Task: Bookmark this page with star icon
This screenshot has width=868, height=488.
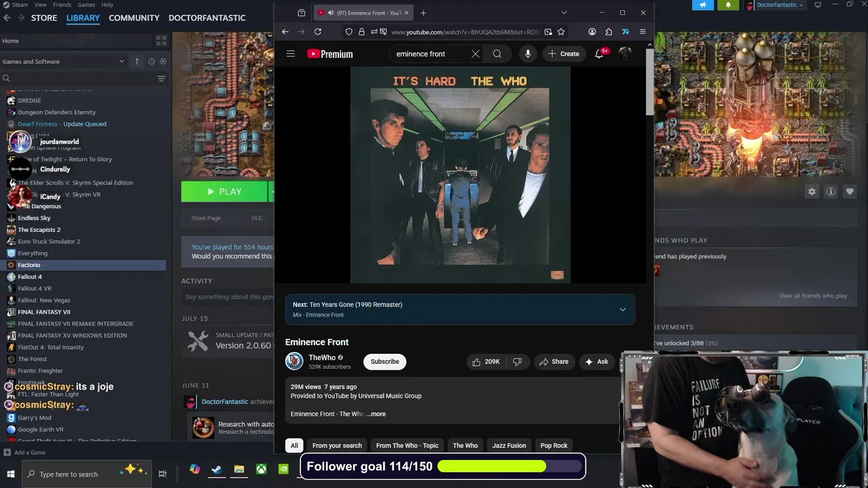Action: coord(561,32)
